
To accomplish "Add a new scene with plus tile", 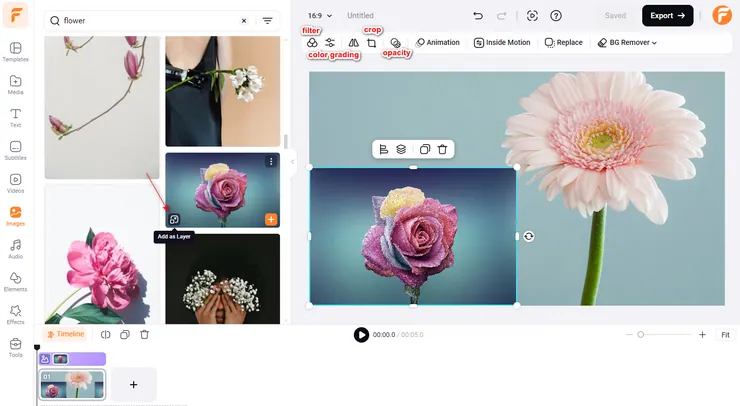I will [x=134, y=385].
